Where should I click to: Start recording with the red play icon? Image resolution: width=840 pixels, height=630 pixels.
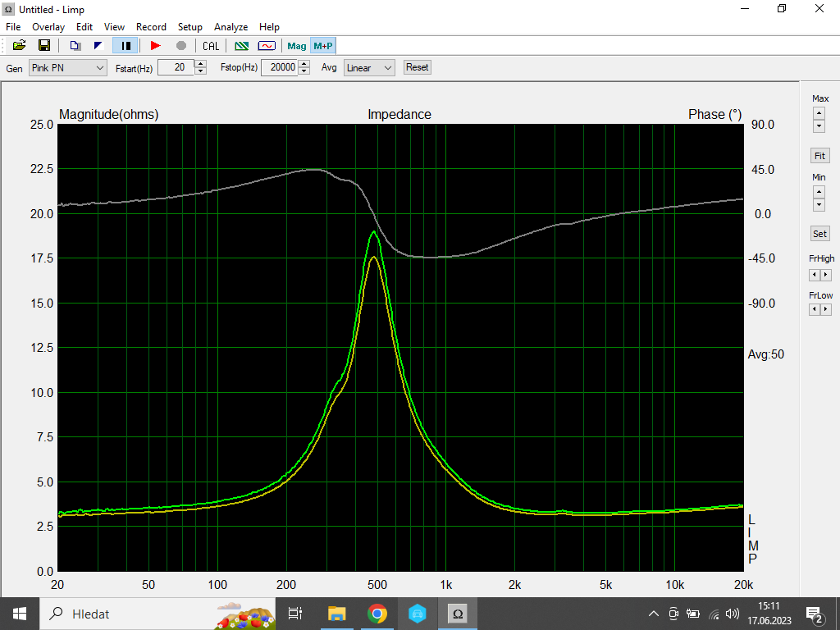156,46
